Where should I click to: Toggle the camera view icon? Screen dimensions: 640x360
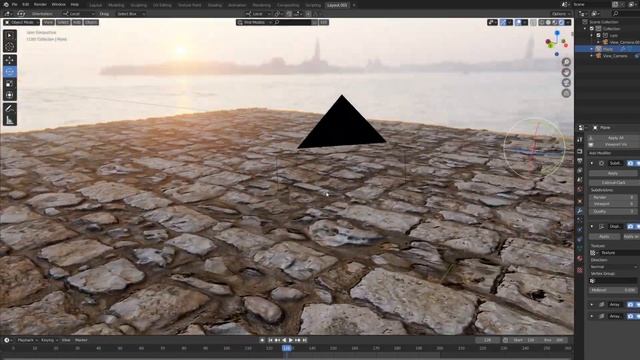pyautogui.click(x=566, y=83)
